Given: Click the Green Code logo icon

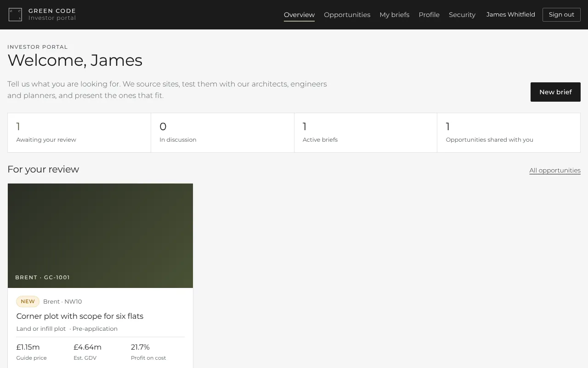Looking at the screenshot, I should (x=15, y=15).
